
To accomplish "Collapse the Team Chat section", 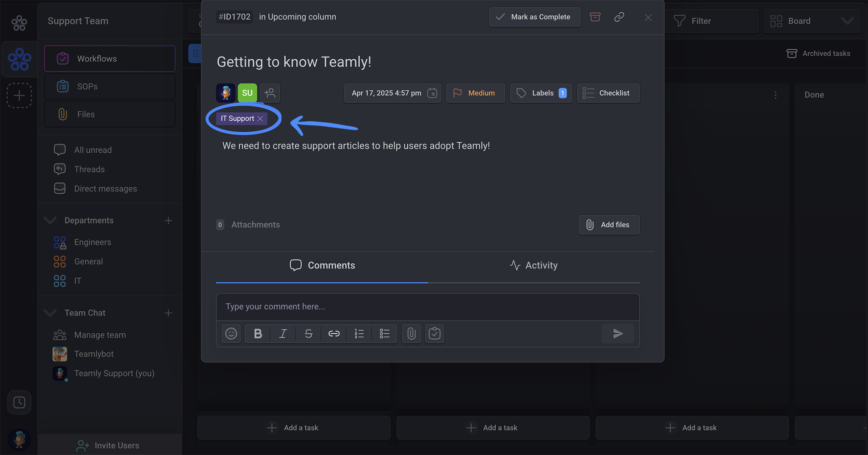I will 50,313.
